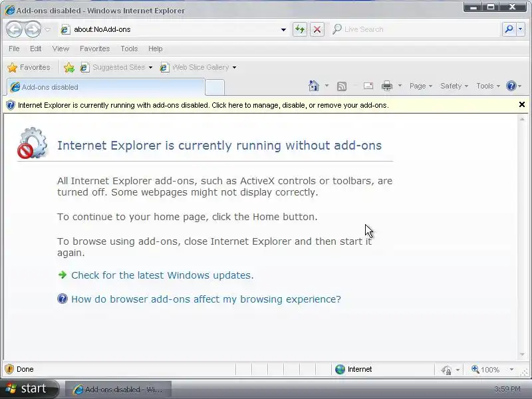Expand the Web Slice Gallery dropdown arrow
This screenshot has height=399, width=532.
[234, 68]
